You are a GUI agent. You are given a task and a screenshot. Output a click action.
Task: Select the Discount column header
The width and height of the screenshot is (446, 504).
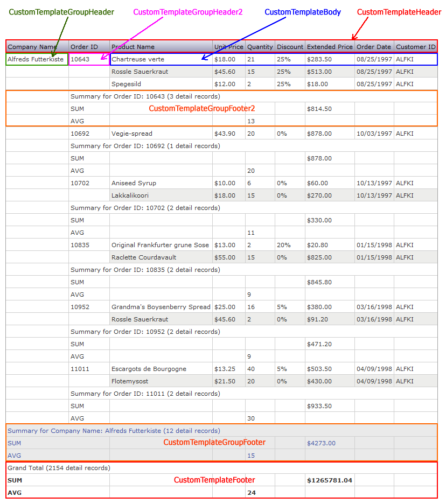pyautogui.click(x=290, y=47)
